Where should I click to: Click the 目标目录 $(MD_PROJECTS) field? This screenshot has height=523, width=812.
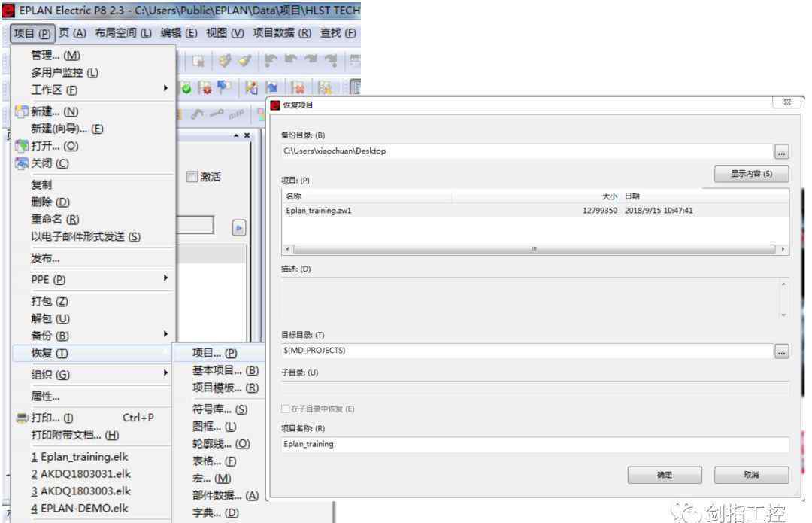526,351
